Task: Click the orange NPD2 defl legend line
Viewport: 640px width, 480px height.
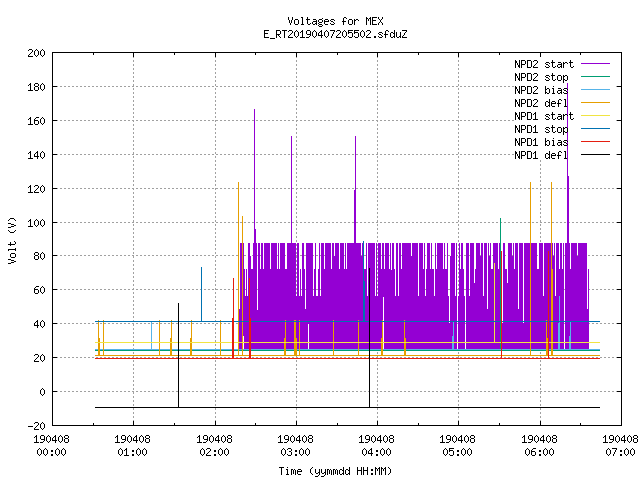Action: pyautogui.click(x=596, y=103)
